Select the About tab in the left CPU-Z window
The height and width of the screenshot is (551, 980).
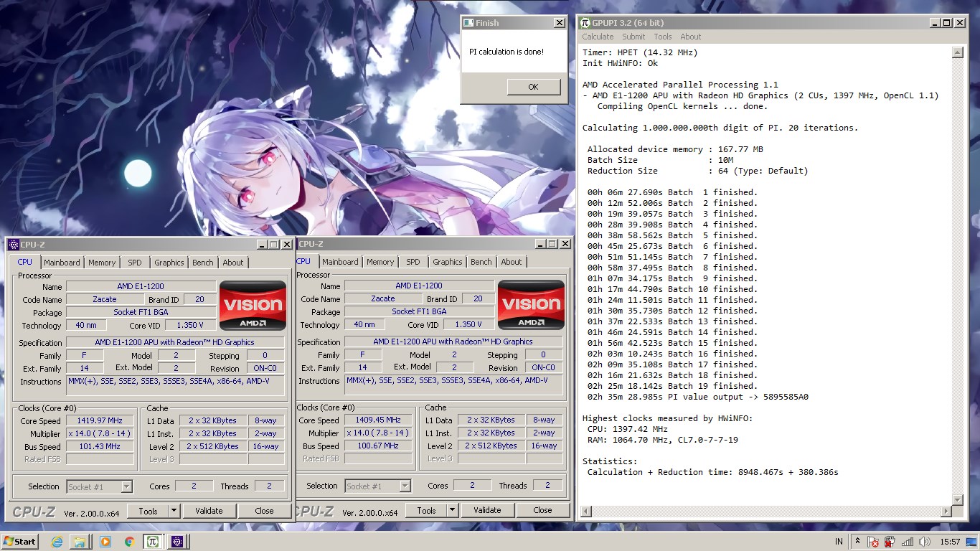233,263
